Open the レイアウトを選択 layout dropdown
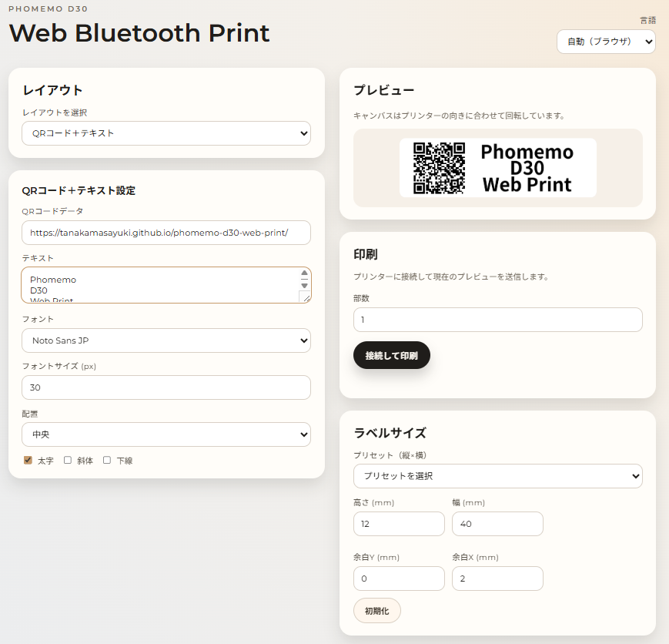The width and height of the screenshot is (669, 644). click(x=166, y=133)
